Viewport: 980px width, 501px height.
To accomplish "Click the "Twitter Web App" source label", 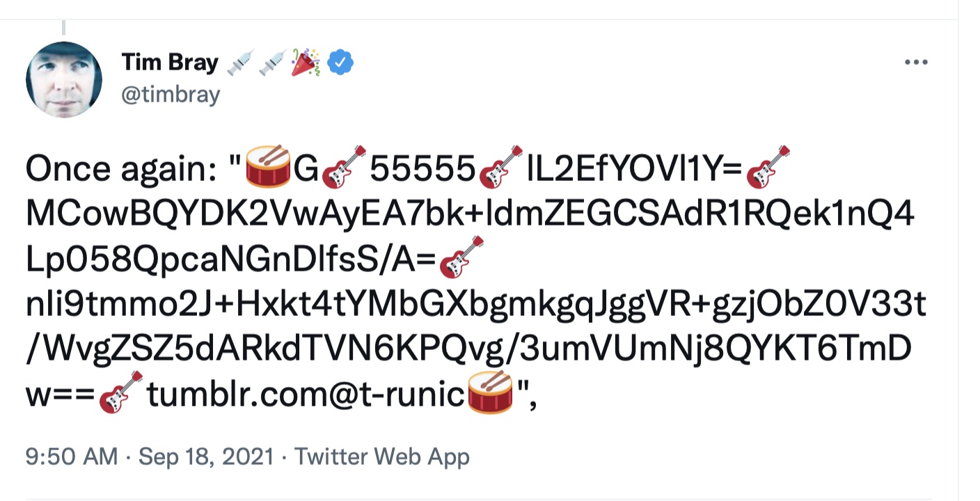I will [x=382, y=457].
